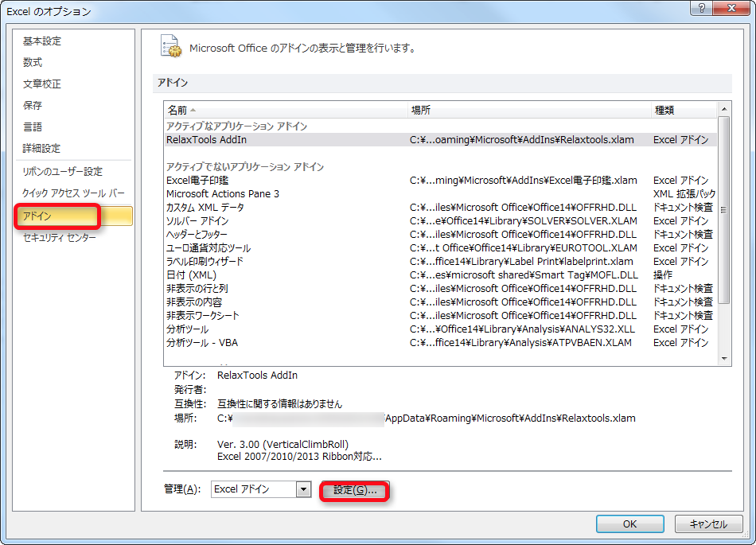
Task: Select the ラベル印刷ウィザード row
Action: point(440,261)
